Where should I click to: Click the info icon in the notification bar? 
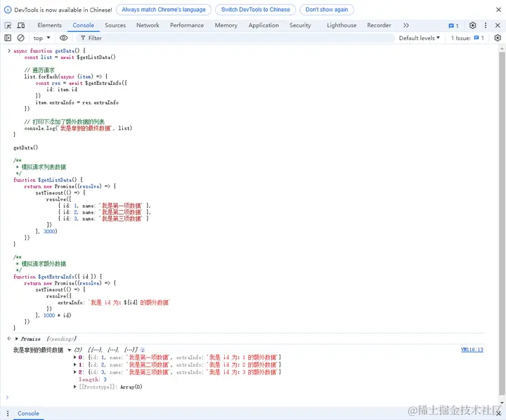[8, 10]
